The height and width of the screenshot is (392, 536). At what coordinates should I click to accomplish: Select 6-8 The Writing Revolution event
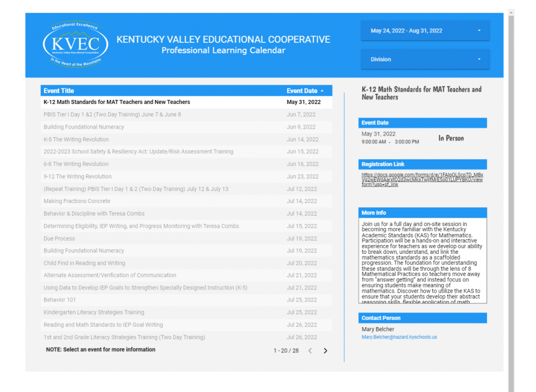186,164
